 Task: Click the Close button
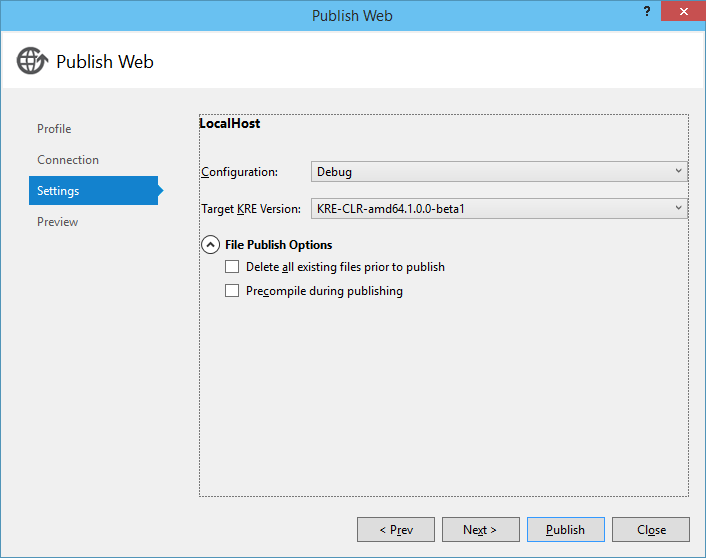pos(651,530)
